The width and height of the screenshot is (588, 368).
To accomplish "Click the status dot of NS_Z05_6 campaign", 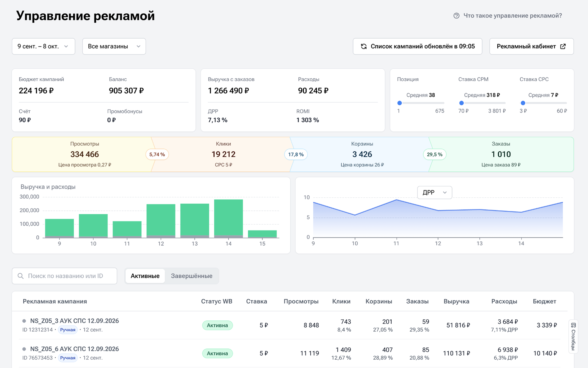I will click(24, 349).
